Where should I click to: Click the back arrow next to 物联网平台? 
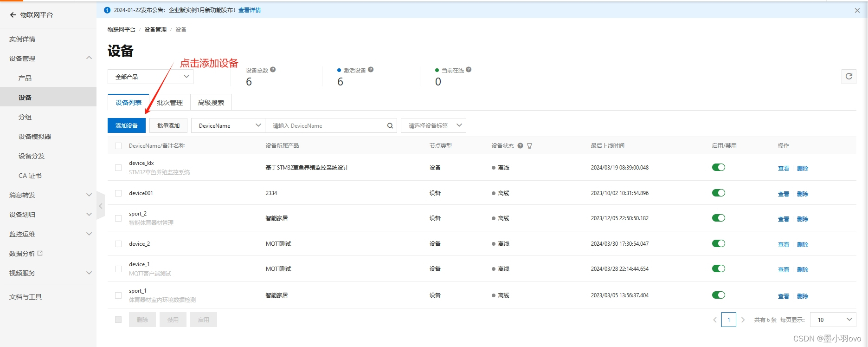tap(13, 15)
